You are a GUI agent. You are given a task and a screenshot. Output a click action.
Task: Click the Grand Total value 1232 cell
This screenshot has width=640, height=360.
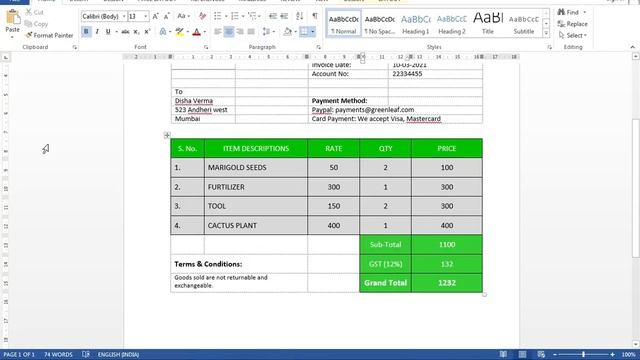coord(447,283)
